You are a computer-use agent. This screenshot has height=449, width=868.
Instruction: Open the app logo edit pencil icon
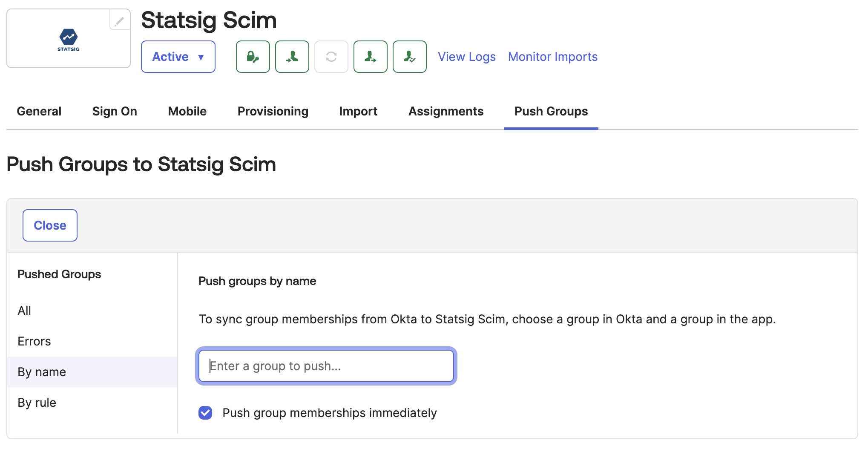[x=119, y=20]
